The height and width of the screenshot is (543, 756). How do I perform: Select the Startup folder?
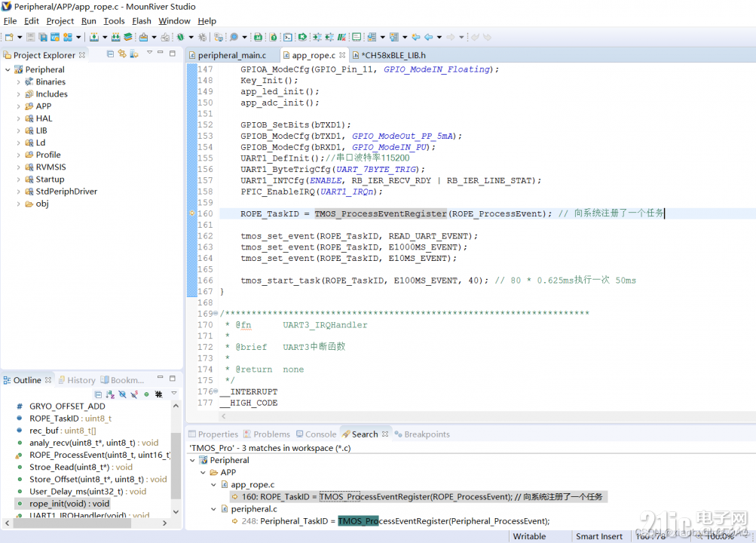[x=50, y=179]
